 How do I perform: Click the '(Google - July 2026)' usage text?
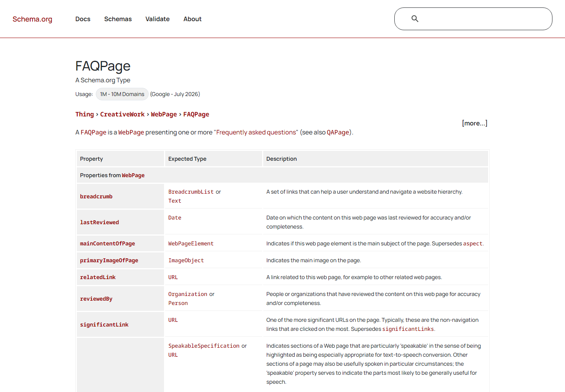point(175,94)
